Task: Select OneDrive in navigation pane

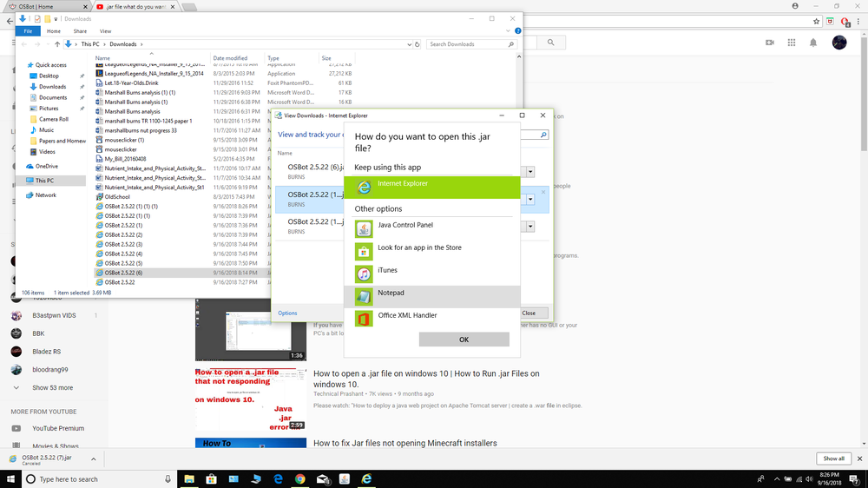Action: [47, 166]
